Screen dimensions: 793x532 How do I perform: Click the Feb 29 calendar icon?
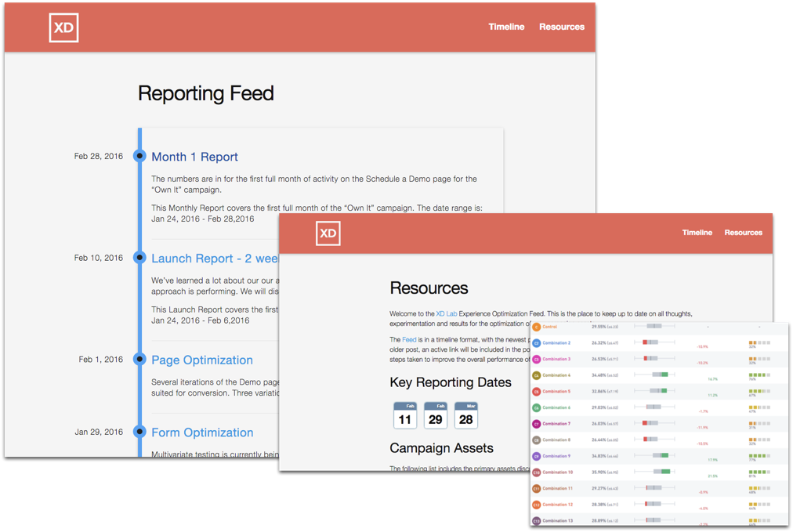point(436,416)
